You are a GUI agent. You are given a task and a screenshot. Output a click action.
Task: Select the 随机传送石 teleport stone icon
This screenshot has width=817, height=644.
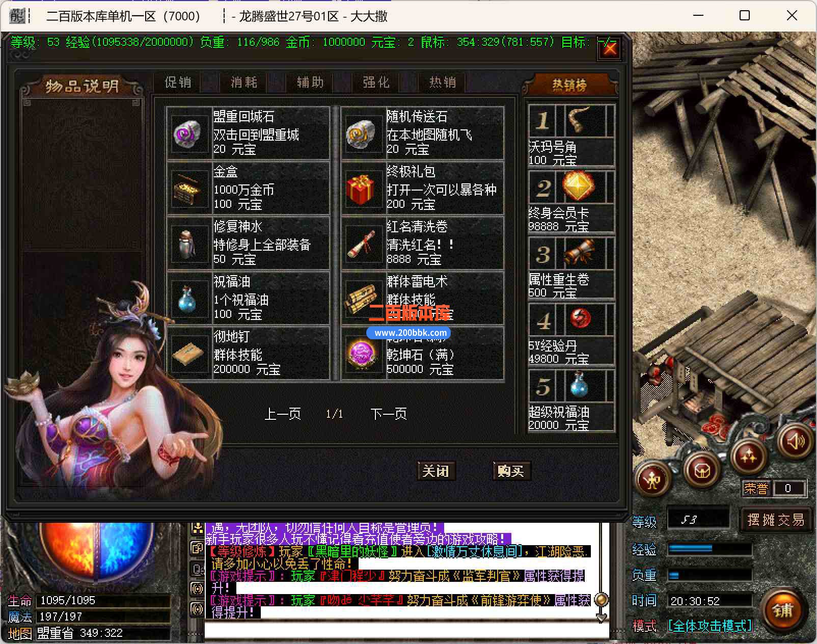click(361, 133)
